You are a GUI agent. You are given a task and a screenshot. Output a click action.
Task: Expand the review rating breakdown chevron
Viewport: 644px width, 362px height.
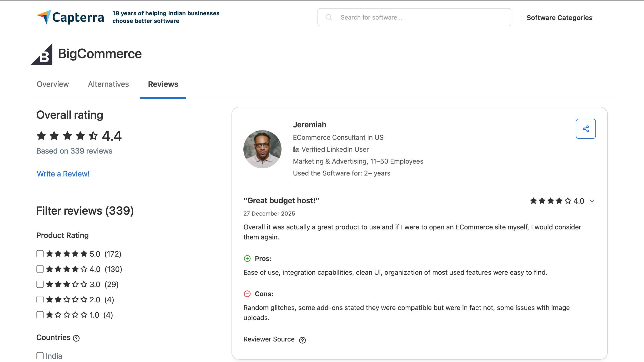click(x=592, y=201)
